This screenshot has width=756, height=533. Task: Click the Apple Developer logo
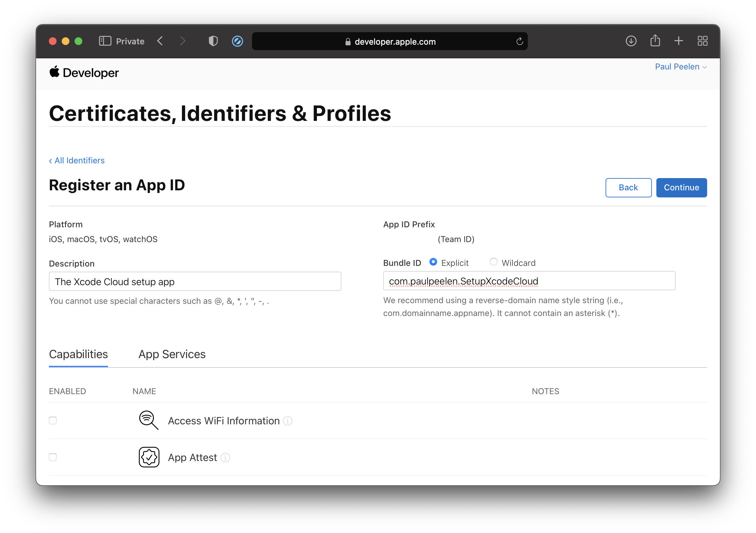(x=84, y=72)
